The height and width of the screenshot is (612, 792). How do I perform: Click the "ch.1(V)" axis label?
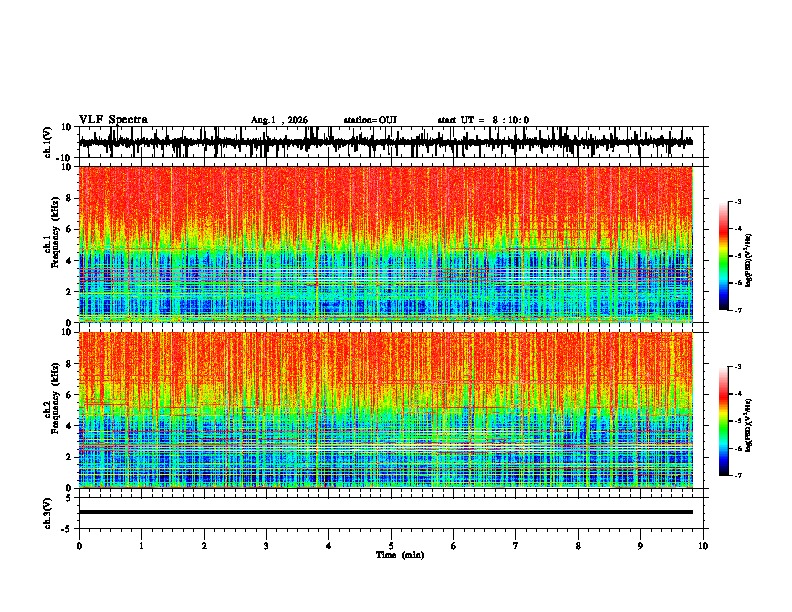coord(48,142)
